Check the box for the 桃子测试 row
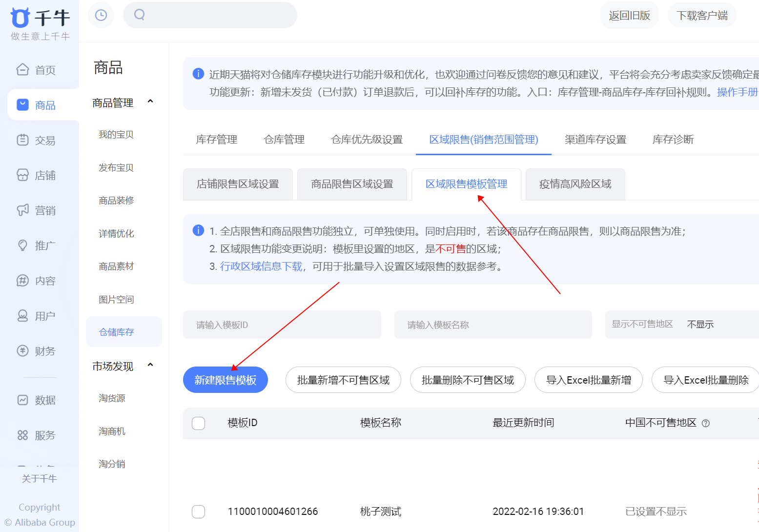 tap(198, 512)
